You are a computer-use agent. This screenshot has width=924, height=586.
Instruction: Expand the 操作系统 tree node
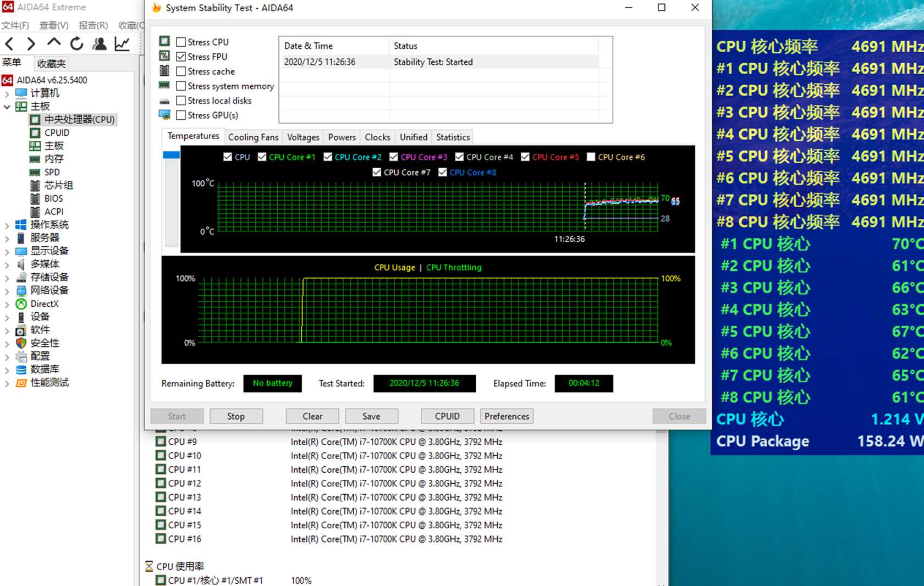click(x=7, y=225)
